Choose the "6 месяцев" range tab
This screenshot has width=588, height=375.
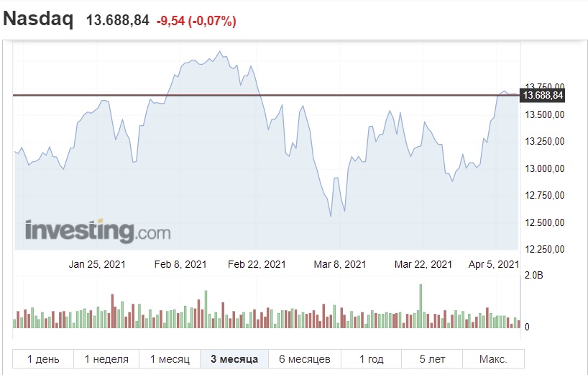[x=304, y=358]
